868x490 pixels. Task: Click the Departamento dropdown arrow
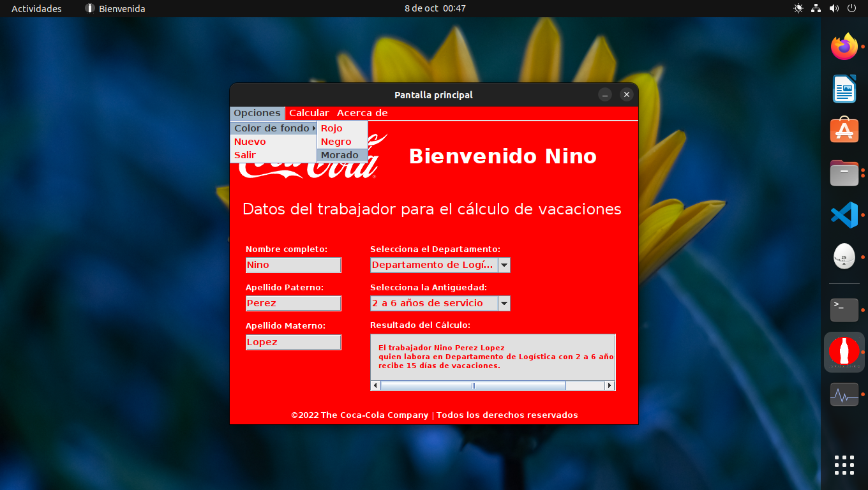[x=504, y=265]
